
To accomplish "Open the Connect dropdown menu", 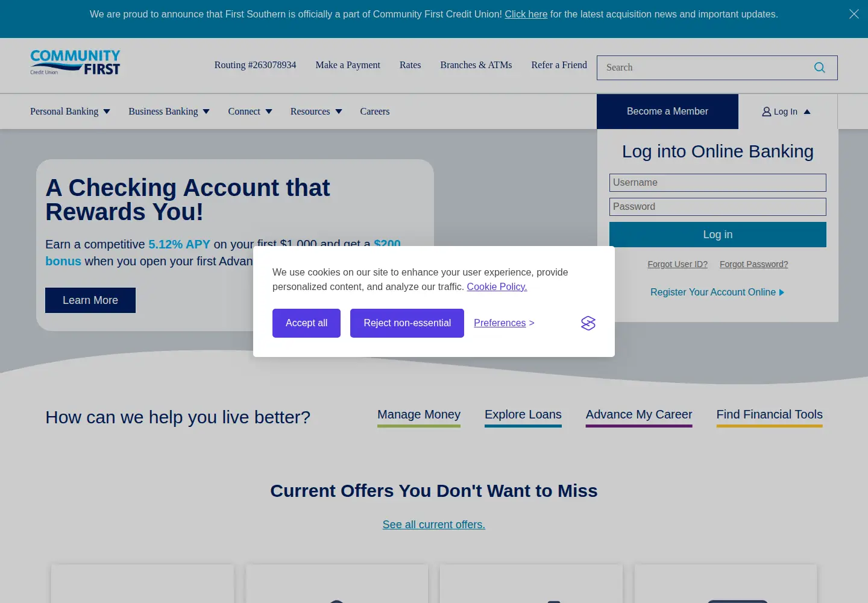I will tap(250, 112).
